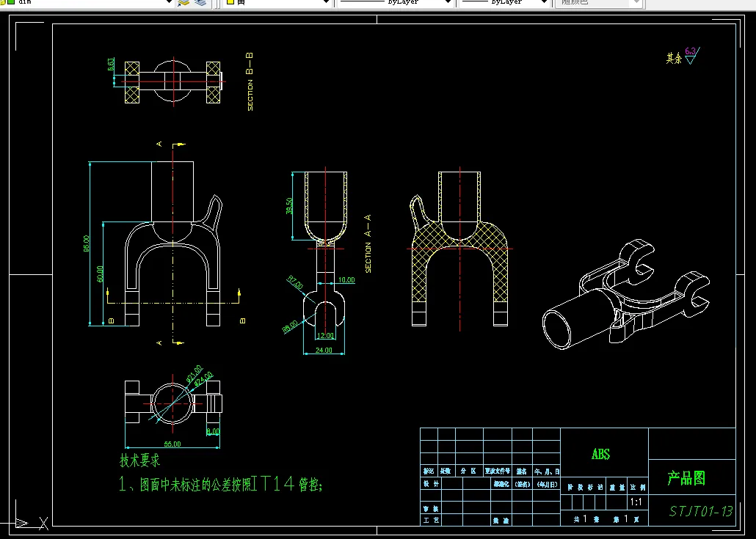This screenshot has height=539, width=756.
Task: Select the 10.00 width dimension
Action: (346, 280)
